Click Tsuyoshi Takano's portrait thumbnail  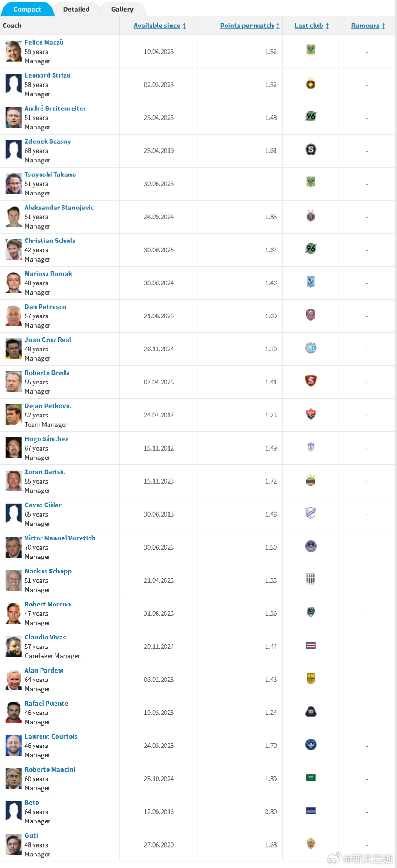(14, 184)
